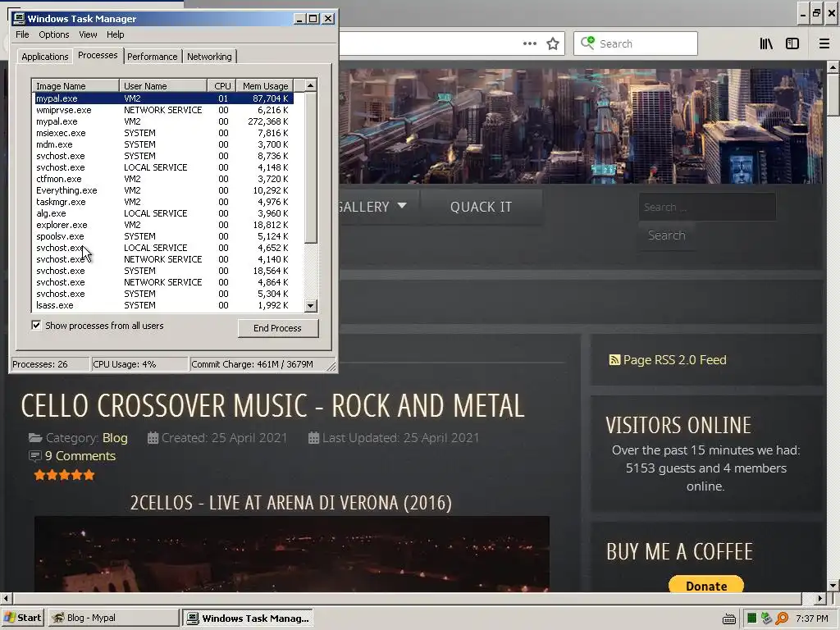Image resolution: width=840 pixels, height=630 pixels.
Task: Select the lsass.exe process row
Action: tap(164, 305)
